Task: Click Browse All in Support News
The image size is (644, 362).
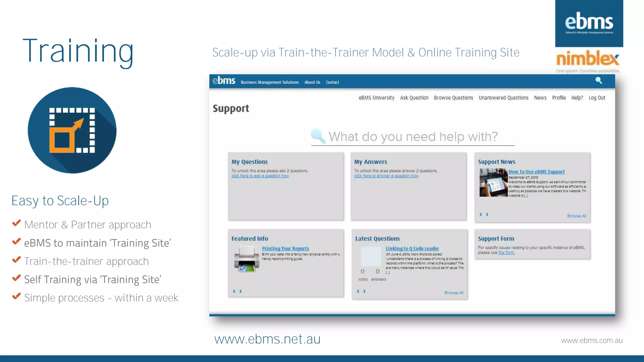Action: coord(577,216)
